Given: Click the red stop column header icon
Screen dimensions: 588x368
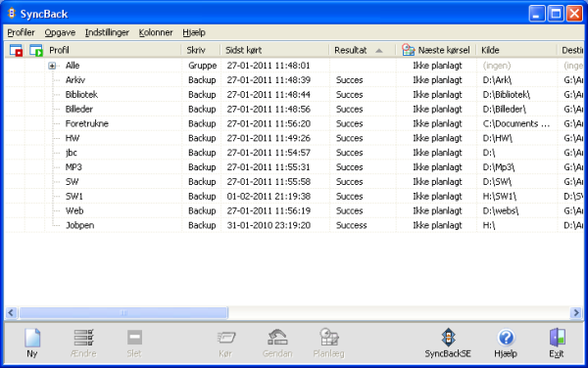Looking at the screenshot, I should (16, 50).
